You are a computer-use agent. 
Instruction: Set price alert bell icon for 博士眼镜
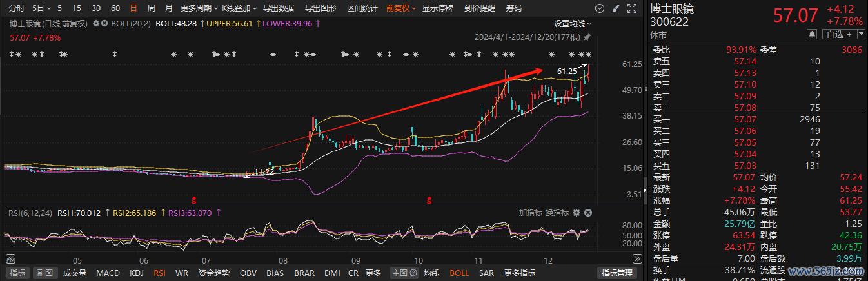pos(811,34)
